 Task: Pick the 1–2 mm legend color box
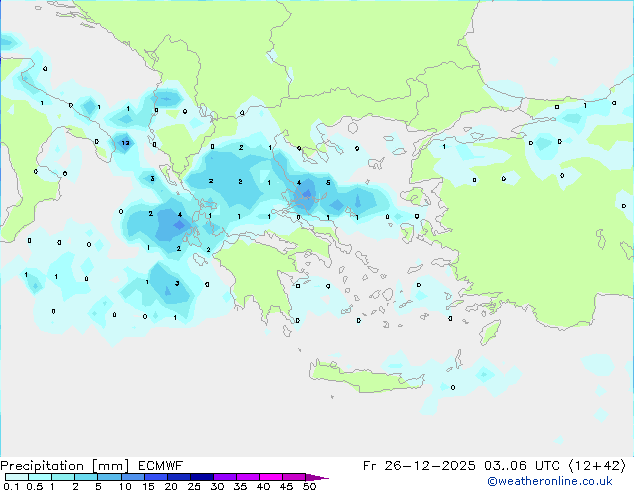coord(63,477)
